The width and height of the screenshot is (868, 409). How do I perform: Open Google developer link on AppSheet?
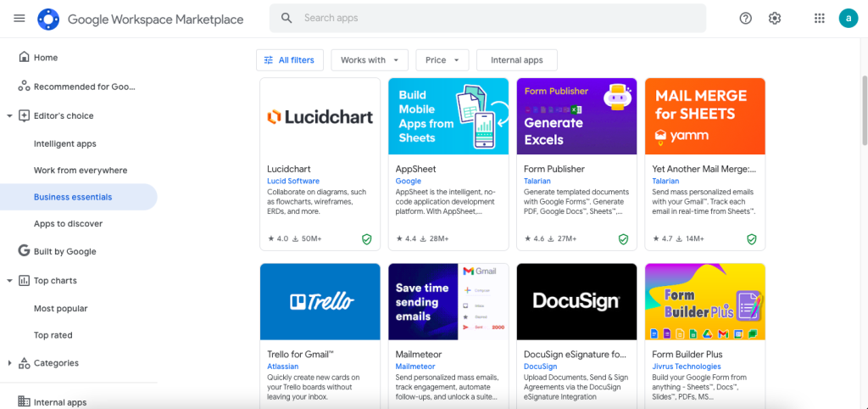408,181
